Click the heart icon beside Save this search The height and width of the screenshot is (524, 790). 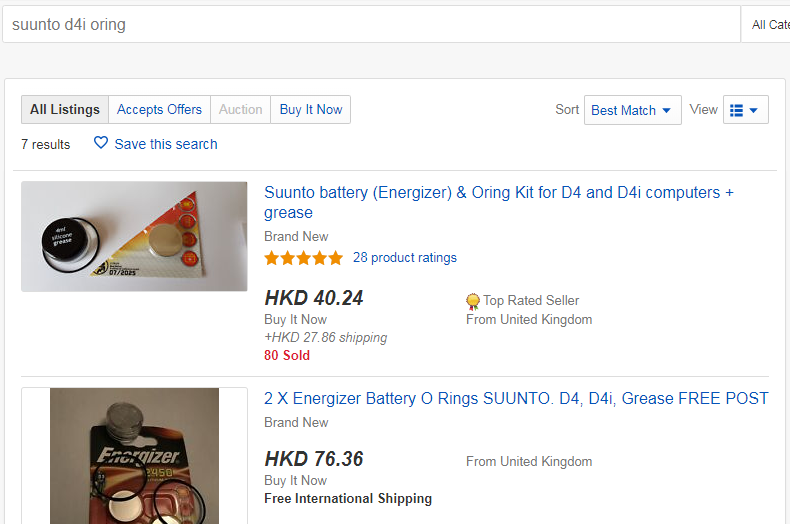101,143
